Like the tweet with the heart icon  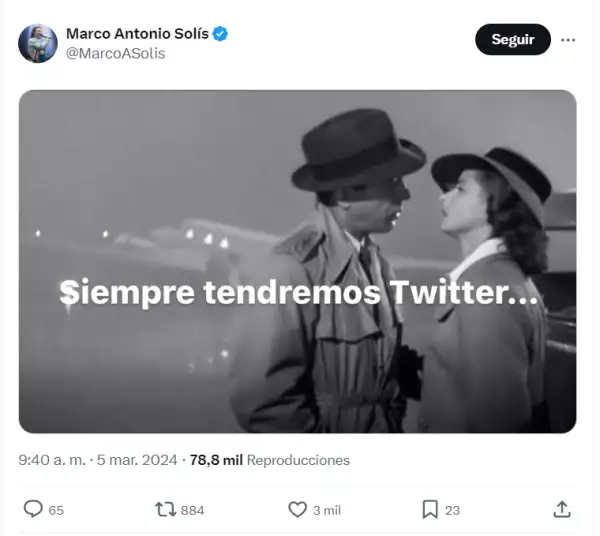point(297,510)
